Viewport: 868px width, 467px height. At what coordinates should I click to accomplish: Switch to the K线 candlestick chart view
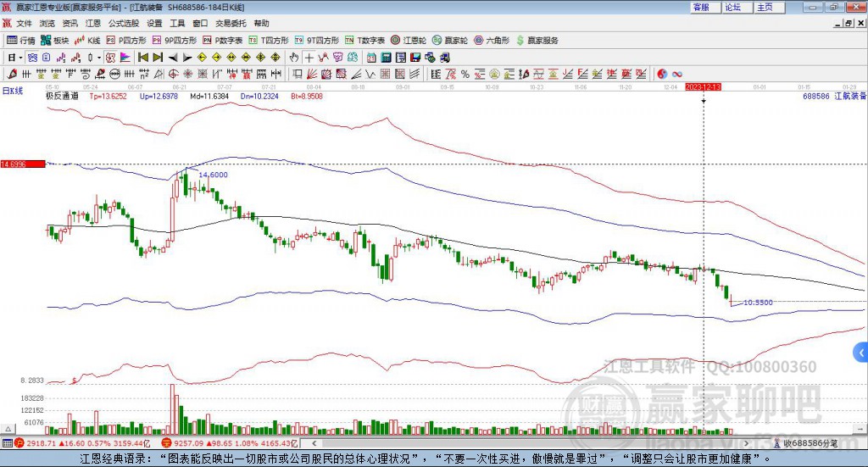[88, 41]
